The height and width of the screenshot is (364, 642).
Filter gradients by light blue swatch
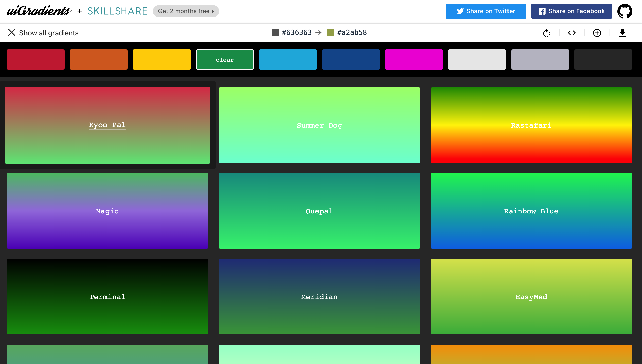click(288, 60)
